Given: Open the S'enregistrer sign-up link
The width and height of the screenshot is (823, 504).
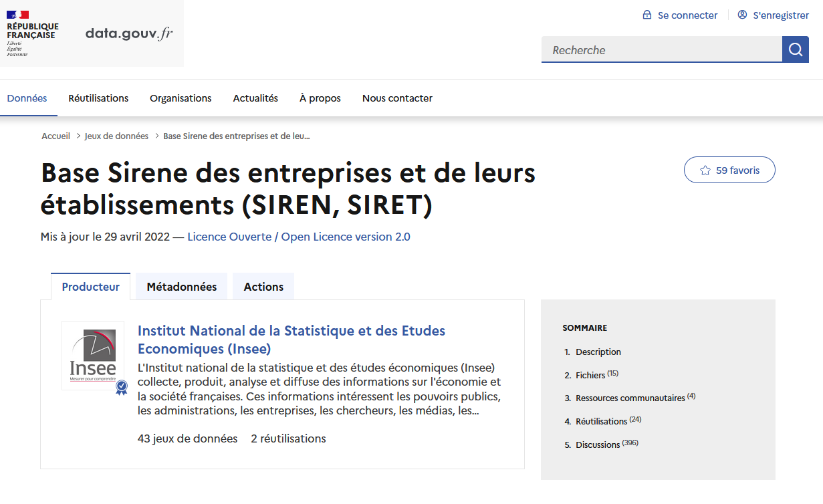Looking at the screenshot, I should (x=773, y=15).
